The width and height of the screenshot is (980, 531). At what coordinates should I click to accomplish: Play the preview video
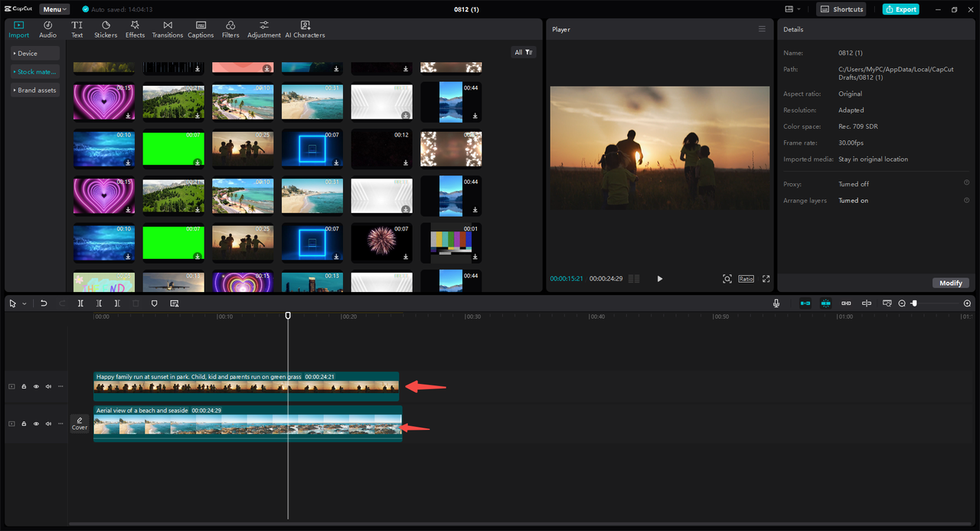[660, 279]
